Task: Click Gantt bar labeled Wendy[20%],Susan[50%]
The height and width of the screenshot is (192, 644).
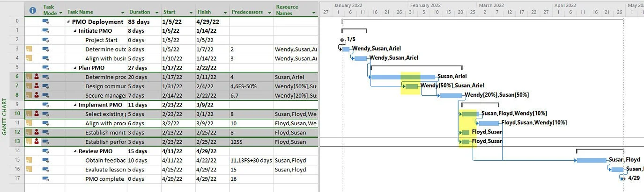Action: pos(451,95)
